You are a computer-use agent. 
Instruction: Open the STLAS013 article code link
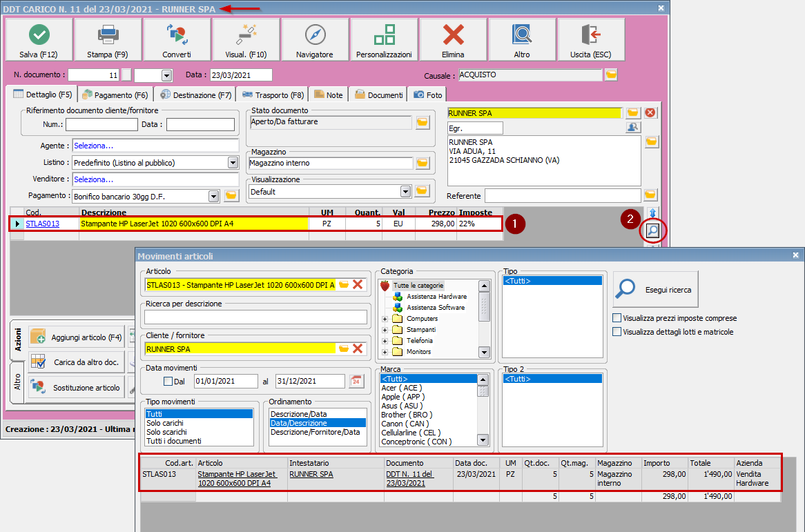tap(43, 224)
